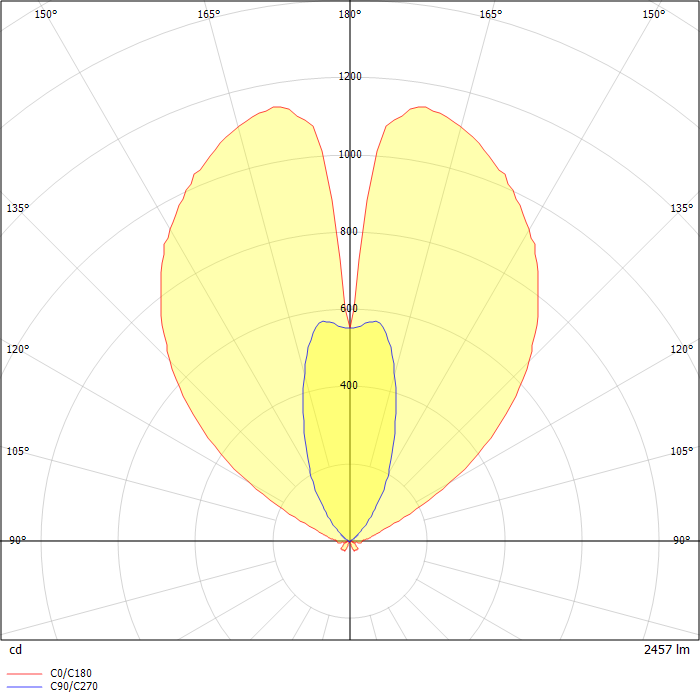Click the left-side 135° angle label
The height and width of the screenshot is (700, 700).
click(x=18, y=208)
